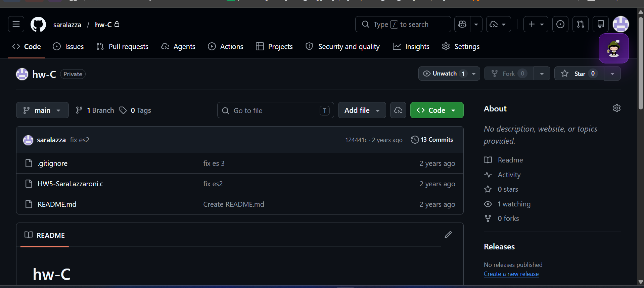Screen dimensions: 644x288
Task: Open hw-C repository breadcrumb link
Action: click(x=103, y=25)
